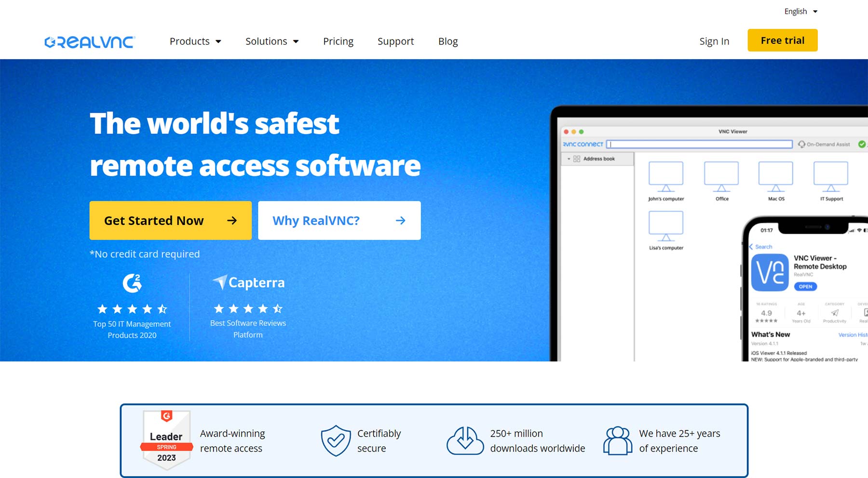Click the 4.9 rating on phone
Image resolution: width=868 pixels, height=478 pixels.
tap(766, 313)
